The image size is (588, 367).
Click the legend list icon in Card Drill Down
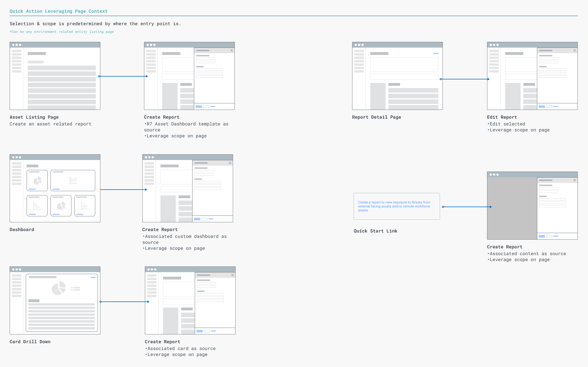[76, 289]
